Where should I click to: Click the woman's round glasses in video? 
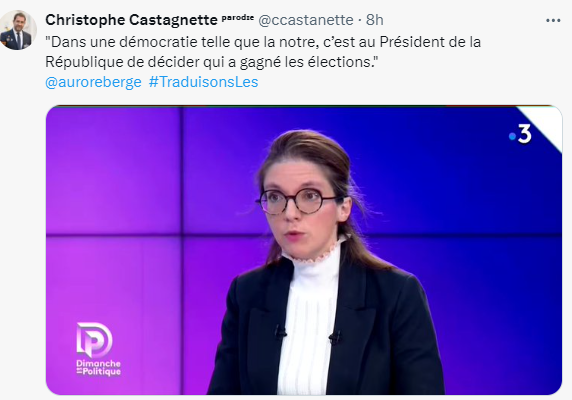click(x=297, y=201)
